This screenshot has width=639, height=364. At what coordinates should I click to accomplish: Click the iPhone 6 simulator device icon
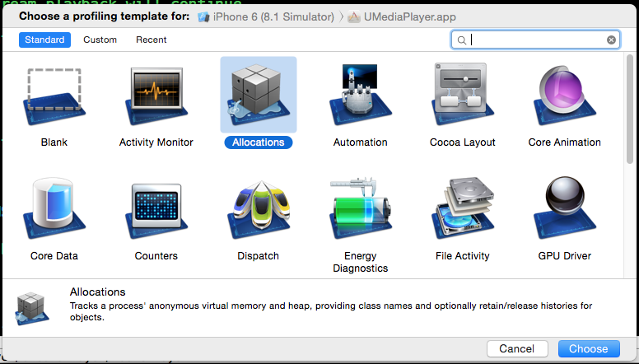(x=203, y=17)
